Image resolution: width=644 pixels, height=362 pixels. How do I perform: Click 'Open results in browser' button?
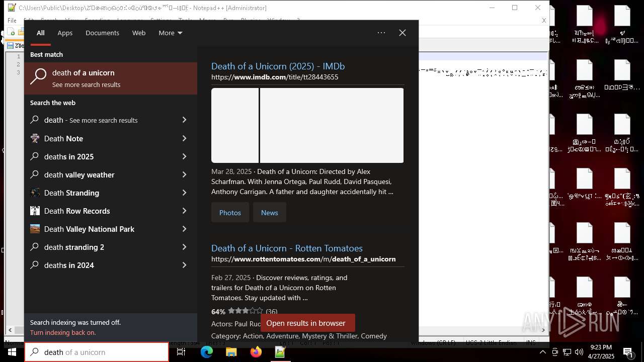tap(307, 323)
